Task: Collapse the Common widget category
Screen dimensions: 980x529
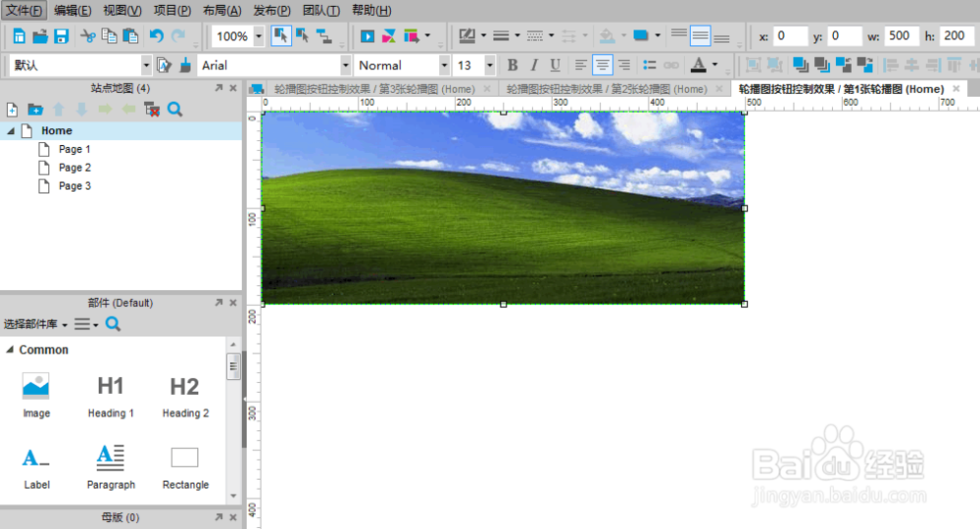Action: [10, 350]
